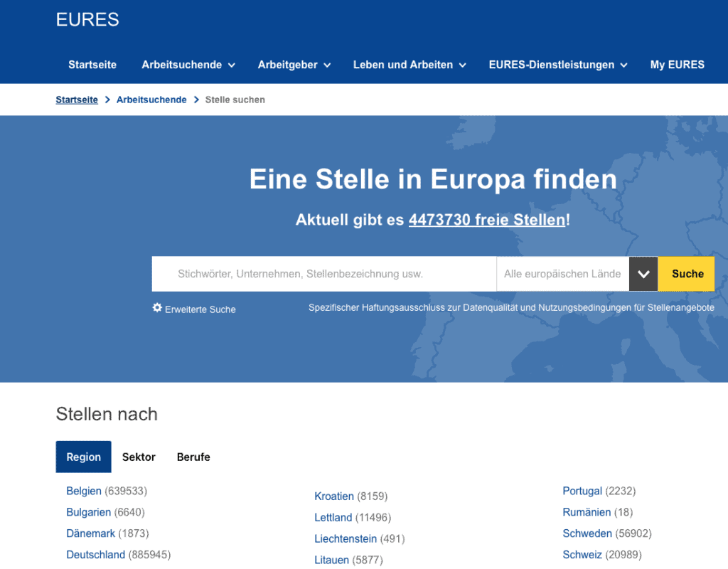This screenshot has height=569, width=728.
Task: Open jobs in Dänemark
Action: click(x=90, y=533)
